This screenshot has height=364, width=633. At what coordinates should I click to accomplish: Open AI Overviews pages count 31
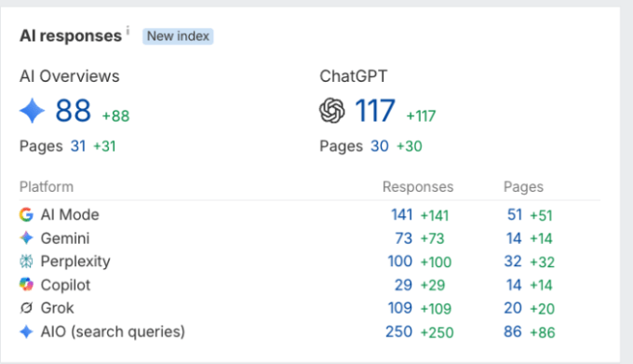click(78, 146)
